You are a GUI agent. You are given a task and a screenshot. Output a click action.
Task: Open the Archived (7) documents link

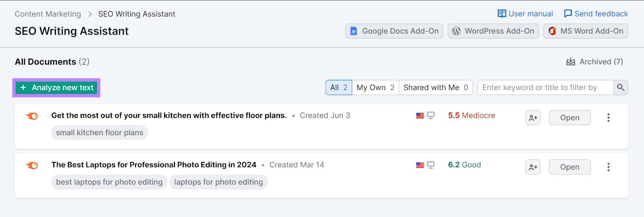(x=594, y=61)
